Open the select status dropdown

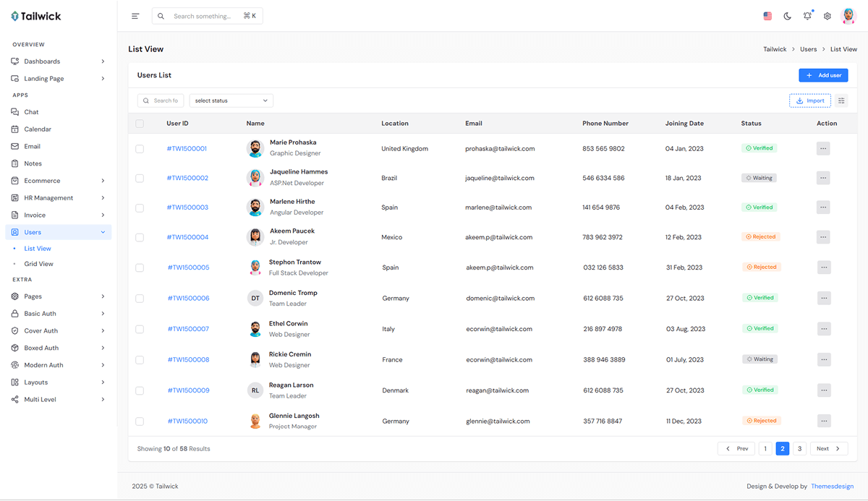click(231, 100)
